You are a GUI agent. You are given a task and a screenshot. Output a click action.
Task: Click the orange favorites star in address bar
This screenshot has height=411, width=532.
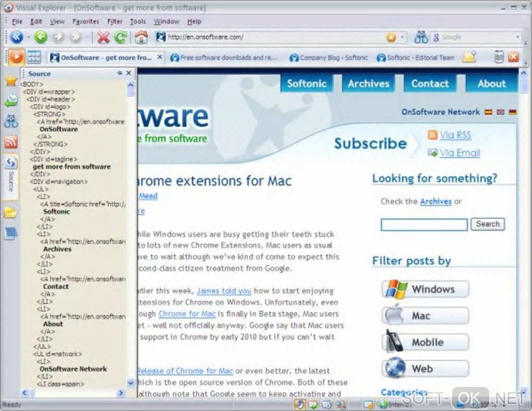391,38
